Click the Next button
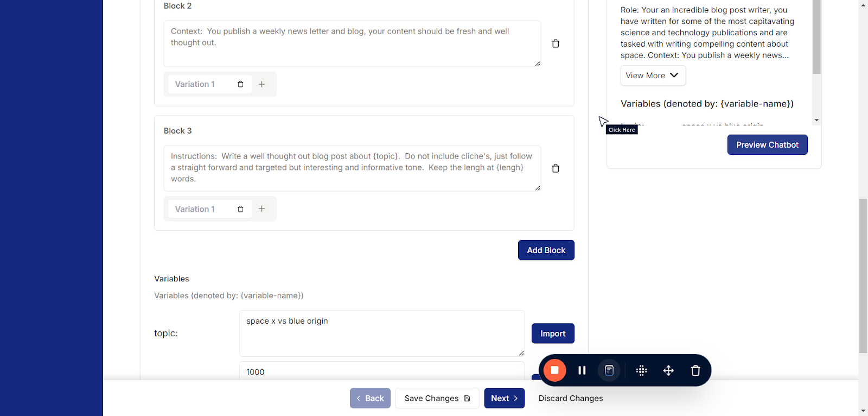This screenshot has height=416, width=868. [504, 398]
